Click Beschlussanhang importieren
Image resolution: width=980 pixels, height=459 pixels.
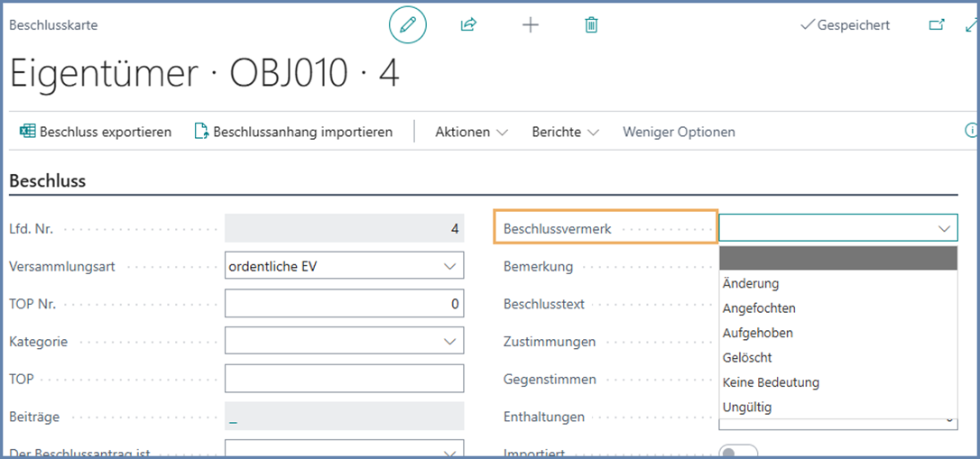pos(293,132)
